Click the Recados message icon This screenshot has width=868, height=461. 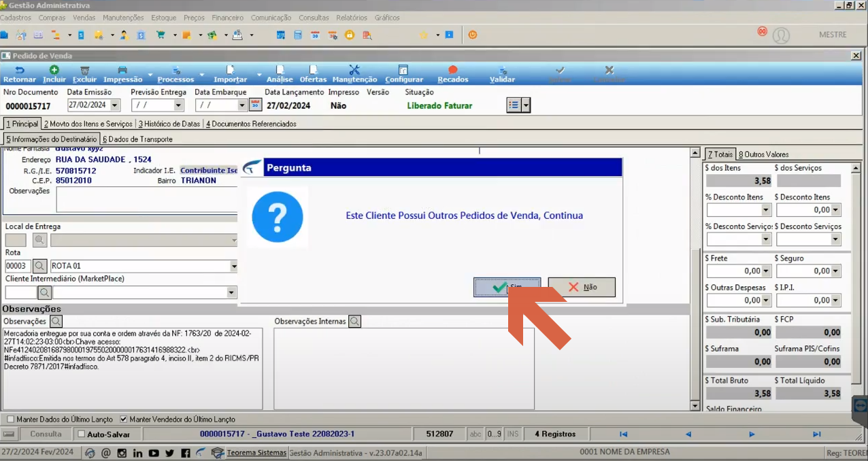453,70
